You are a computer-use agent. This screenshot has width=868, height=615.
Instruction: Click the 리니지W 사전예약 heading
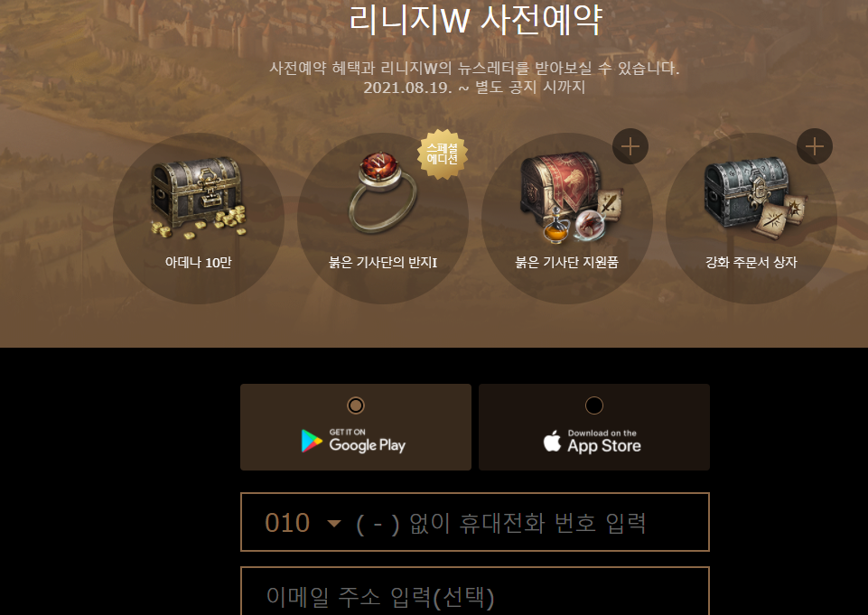coord(475,18)
